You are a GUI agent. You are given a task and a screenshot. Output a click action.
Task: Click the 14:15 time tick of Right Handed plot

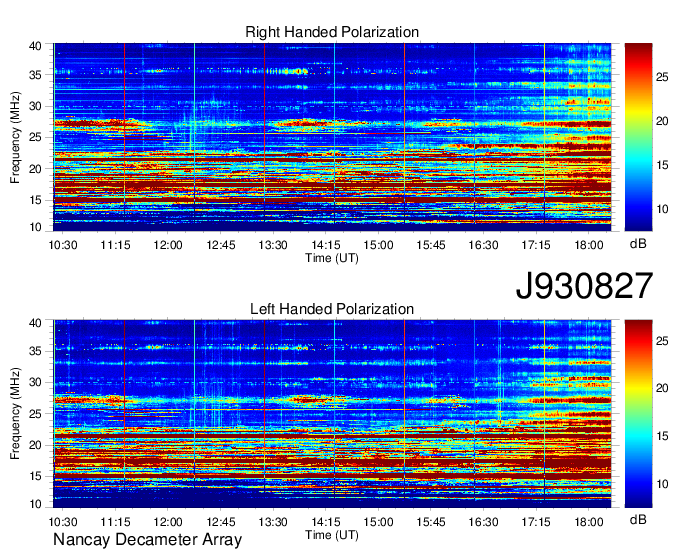point(326,245)
